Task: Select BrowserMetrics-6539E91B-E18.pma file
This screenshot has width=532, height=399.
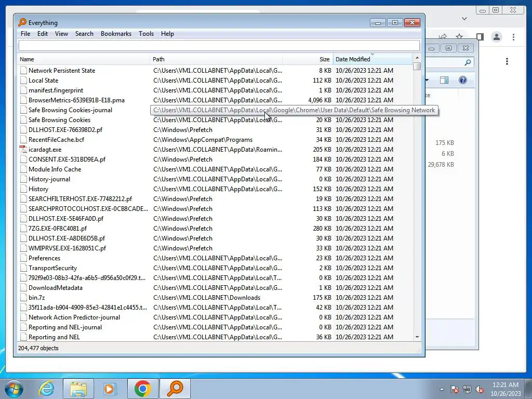Action: click(76, 100)
